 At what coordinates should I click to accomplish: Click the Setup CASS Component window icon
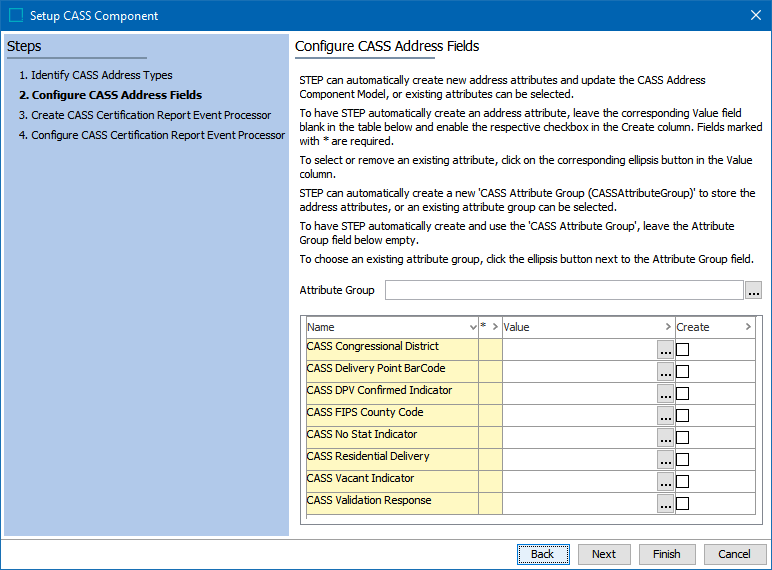(16, 15)
